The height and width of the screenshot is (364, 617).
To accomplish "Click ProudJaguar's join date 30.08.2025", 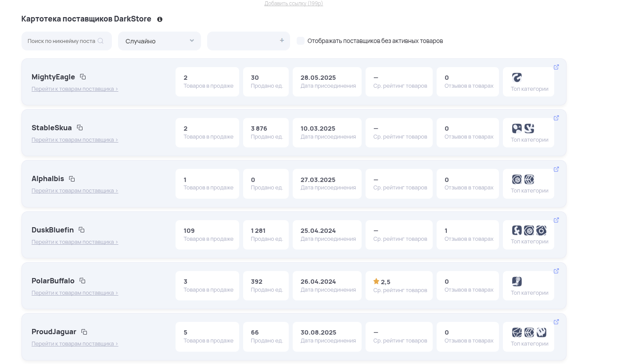I will pyautogui.click(x=318, y=332).
